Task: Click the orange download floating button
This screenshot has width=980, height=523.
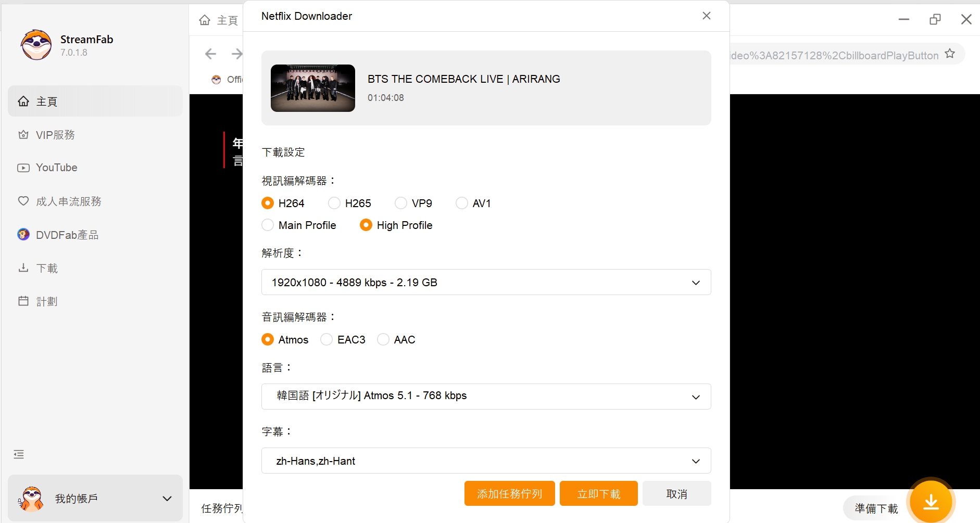Action: 930,501
